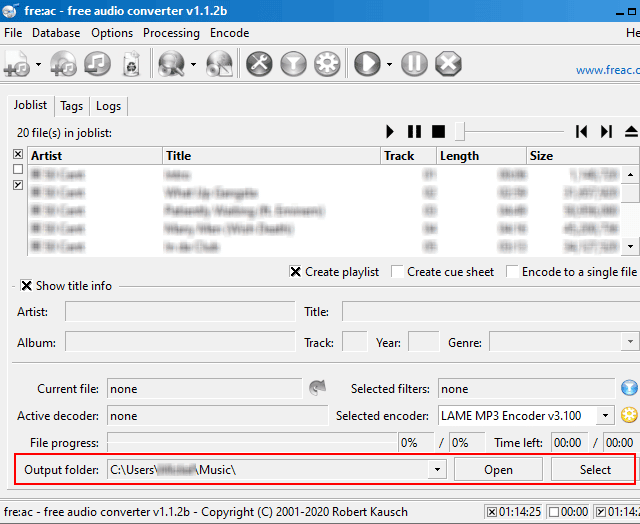Sort joblist by Track column header
This screenshot has width=640, height=524.
click(408, 156)
